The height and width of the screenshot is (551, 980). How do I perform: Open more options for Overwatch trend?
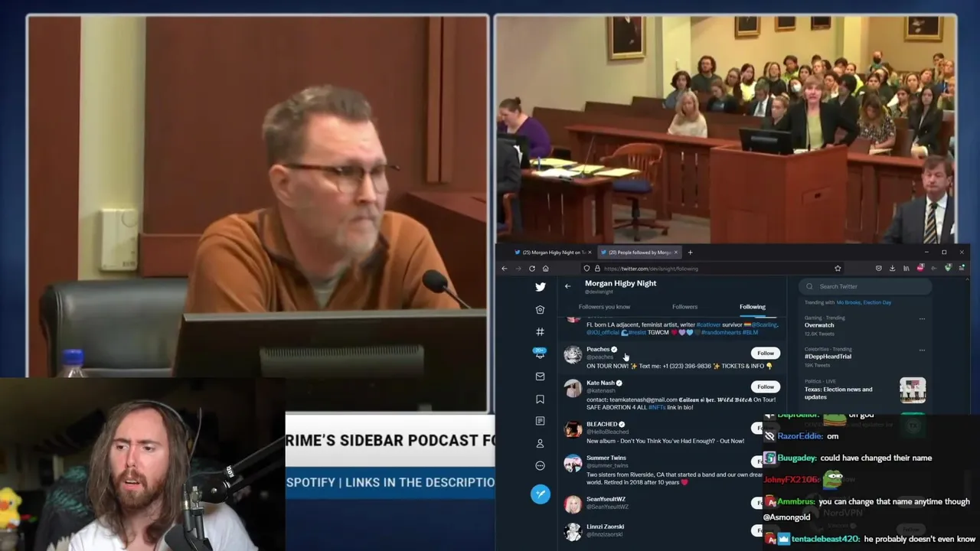(x=922, y=318)
